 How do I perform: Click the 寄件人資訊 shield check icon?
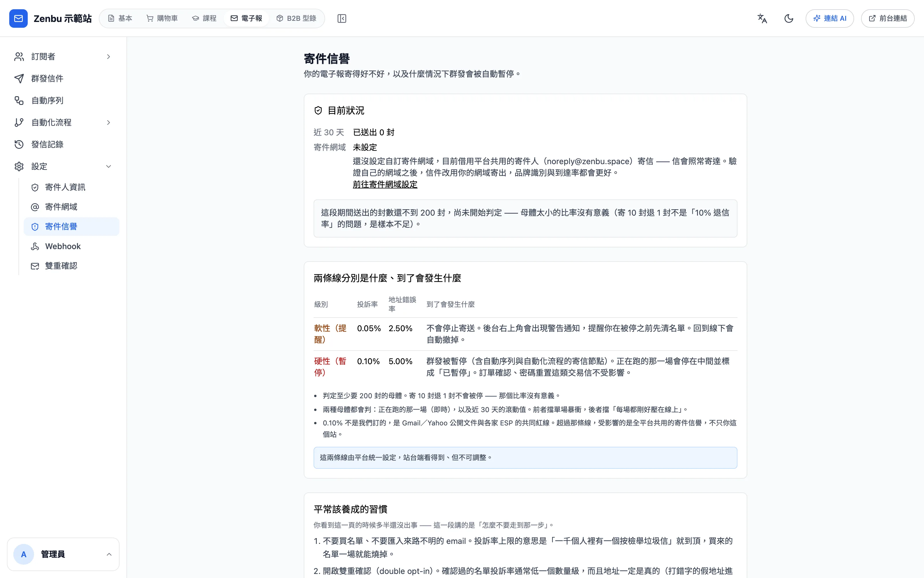[35, 187]
